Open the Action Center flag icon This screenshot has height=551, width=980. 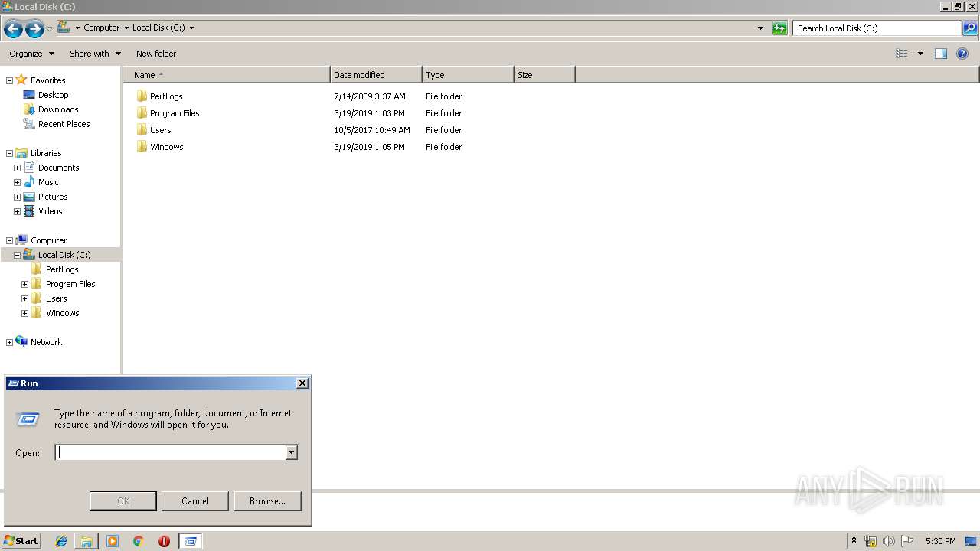click(x=907, y=541)
